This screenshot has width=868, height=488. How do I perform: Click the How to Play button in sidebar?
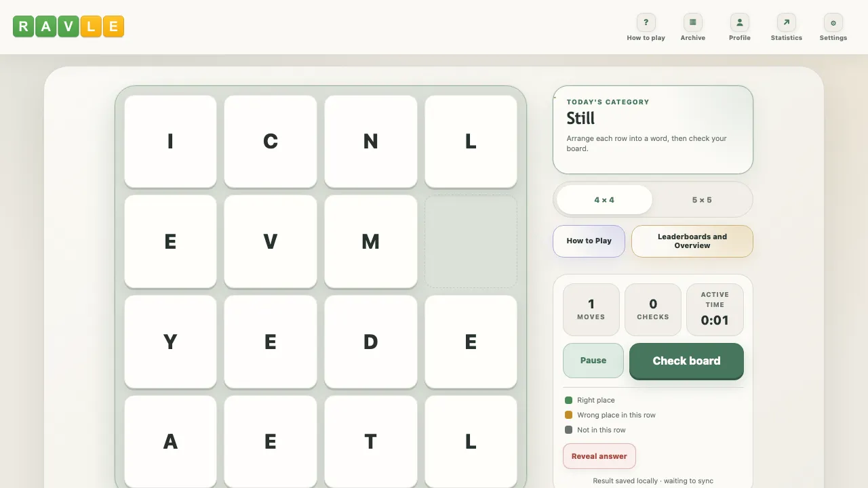(589, 241)
